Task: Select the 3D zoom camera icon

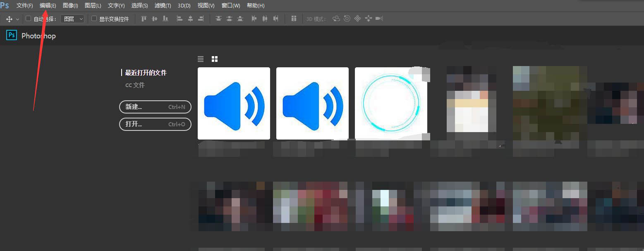Action: pos(379,19)
